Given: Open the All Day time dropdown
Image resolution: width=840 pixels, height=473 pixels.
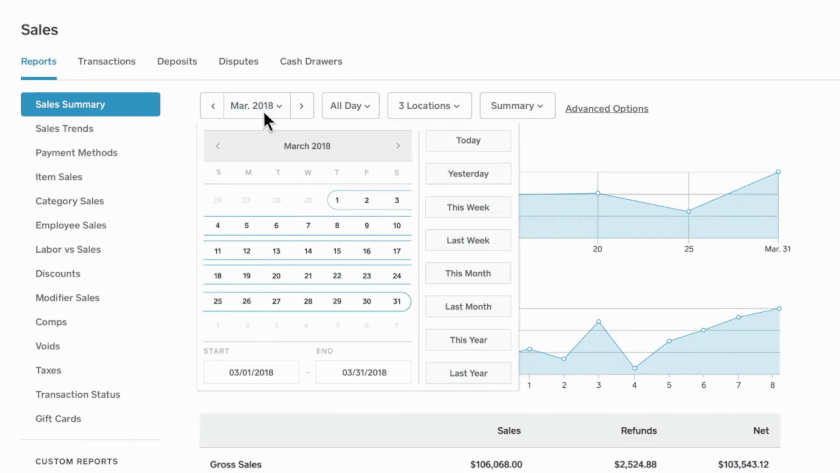Looking at the screenshot, I should click(350, 106).
